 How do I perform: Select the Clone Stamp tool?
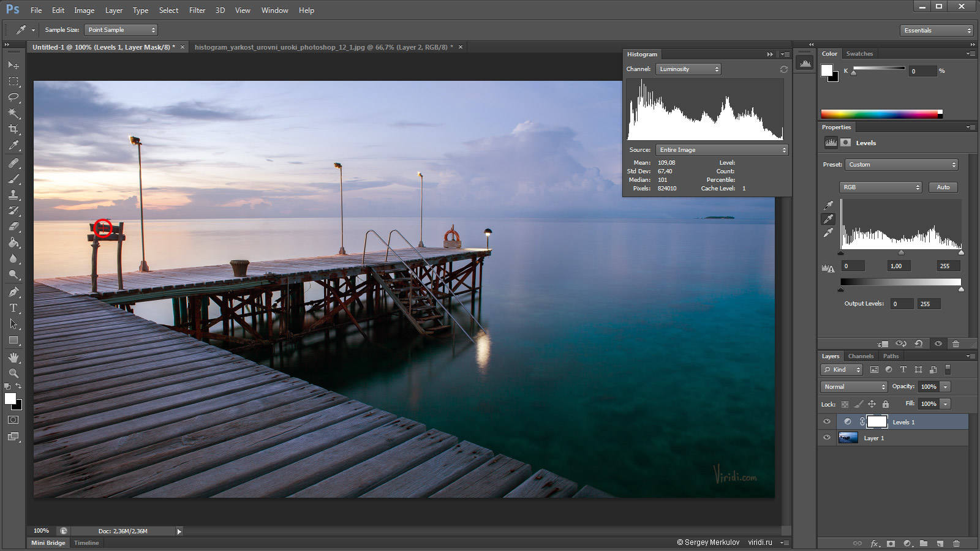[x=13, y=195]
